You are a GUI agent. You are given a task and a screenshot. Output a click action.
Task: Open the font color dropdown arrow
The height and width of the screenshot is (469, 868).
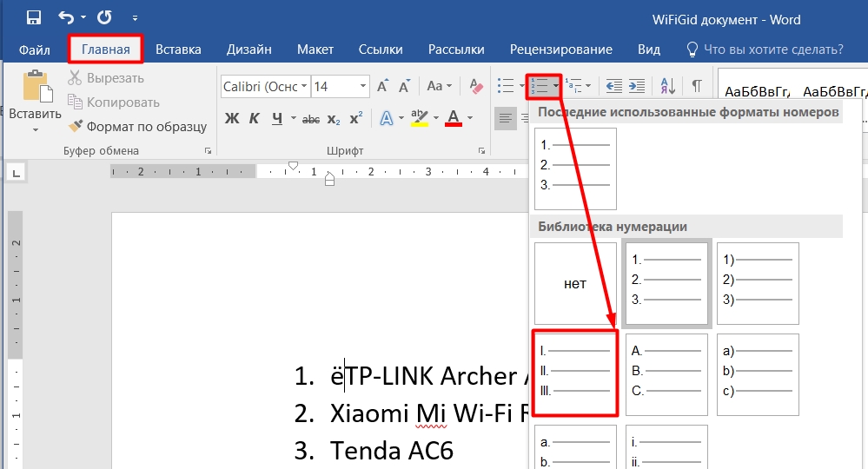(x=470, y=118)
